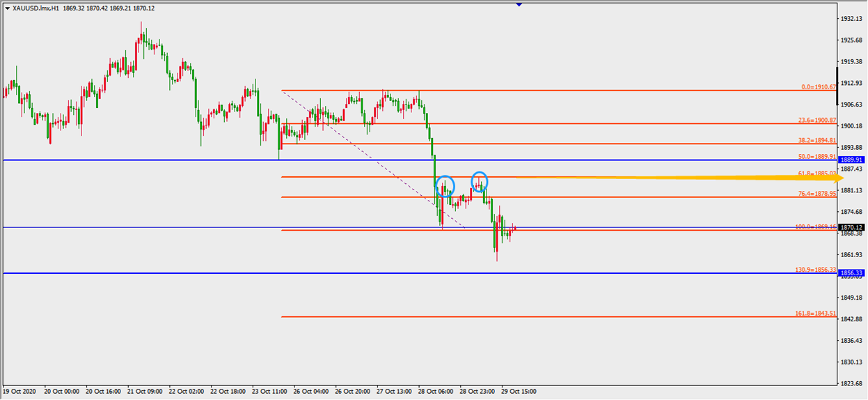Screen dimensions: 868x400
Task: Click the 1932.13 value on price scale
Action: coord(852,19)
